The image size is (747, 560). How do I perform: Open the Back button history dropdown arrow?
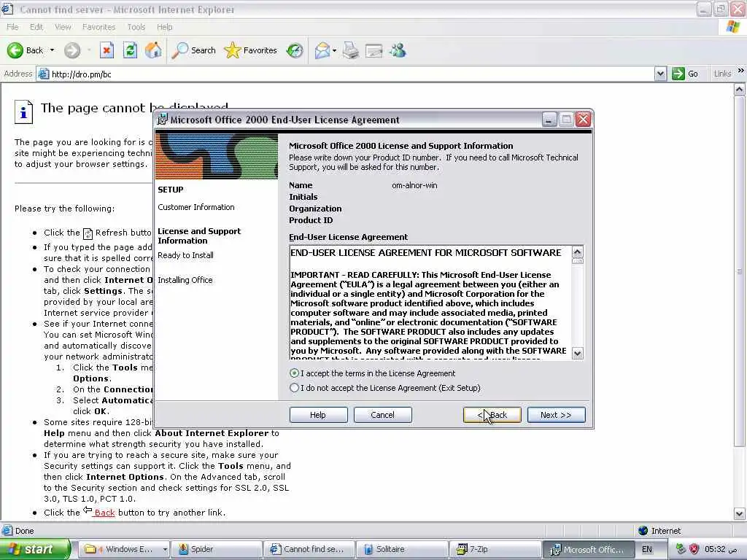pos(52,50)
